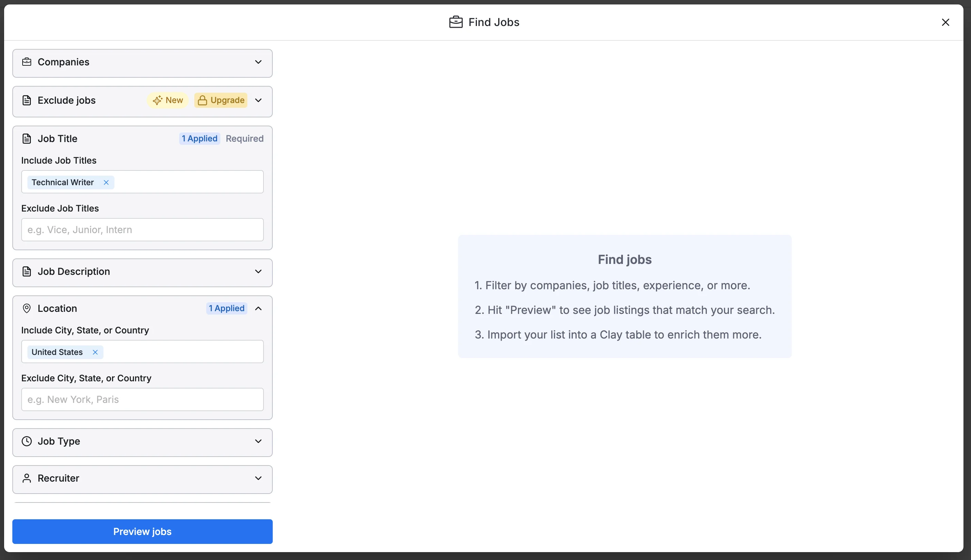Screen dimensions: 971x560
Task: Click the Recruiter person icon
Action: click(x=27, y=478)
